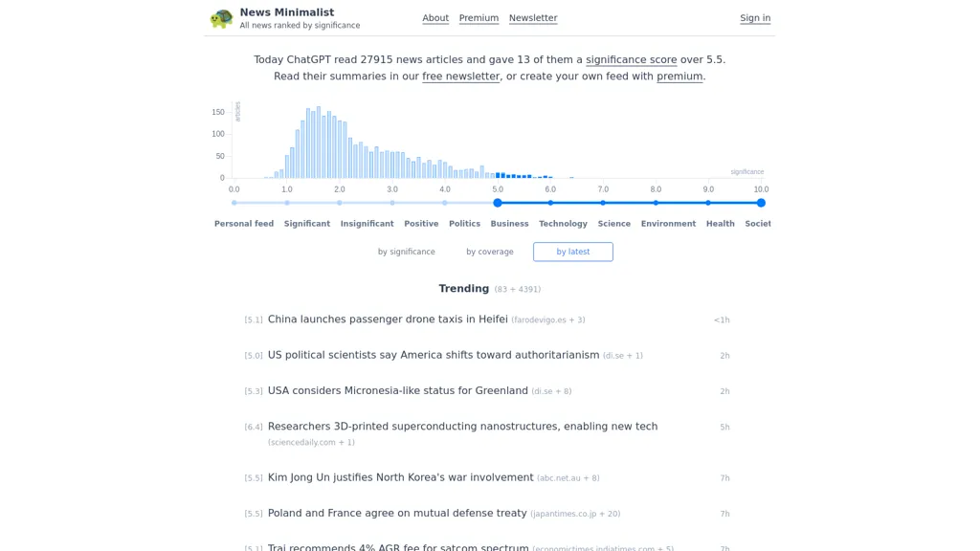This screenshot has height=551, width=980.
Task: Select the Personal feed tab
Action: pyautogui.click(x=244, y=224)
